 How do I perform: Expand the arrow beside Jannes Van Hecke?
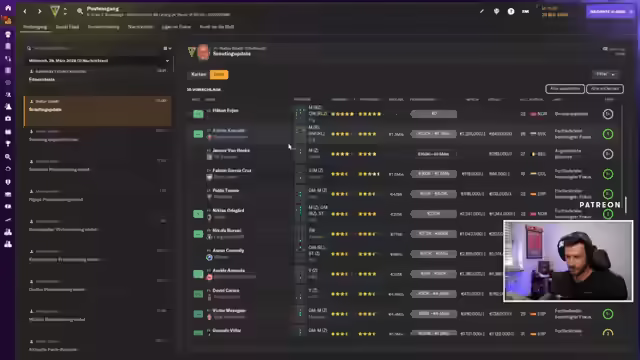click(209, 151)
